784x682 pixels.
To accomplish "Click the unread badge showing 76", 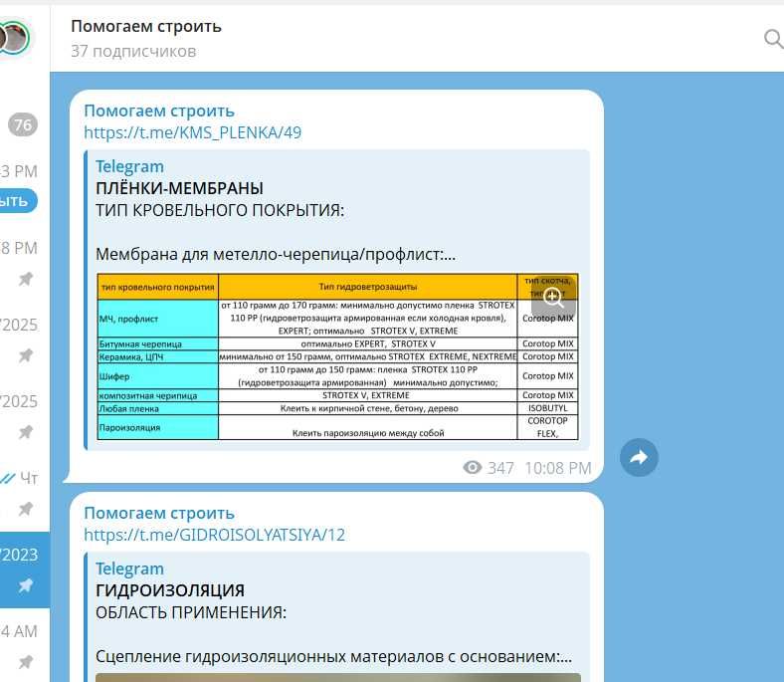I will [x=23, y=124].
